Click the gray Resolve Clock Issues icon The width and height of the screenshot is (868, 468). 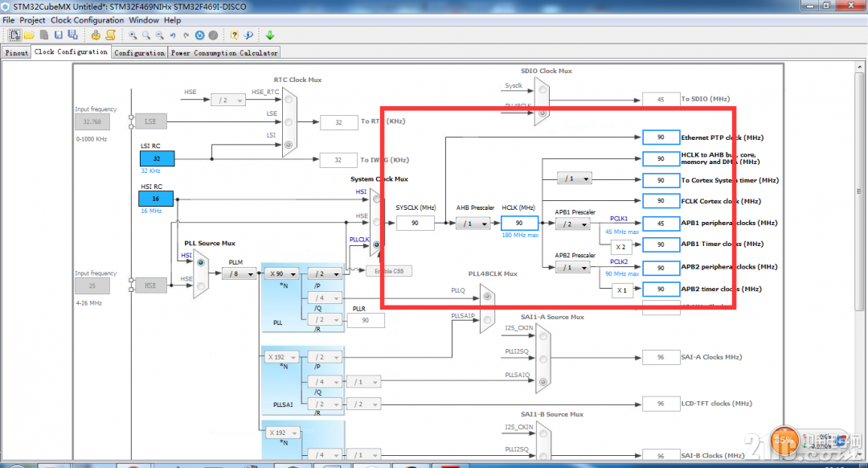coord(213,35)
